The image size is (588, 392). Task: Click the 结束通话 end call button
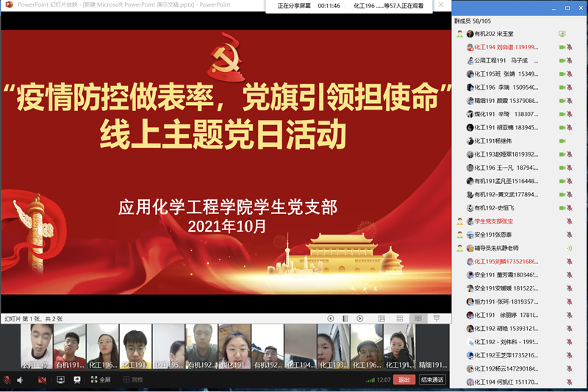432,379
